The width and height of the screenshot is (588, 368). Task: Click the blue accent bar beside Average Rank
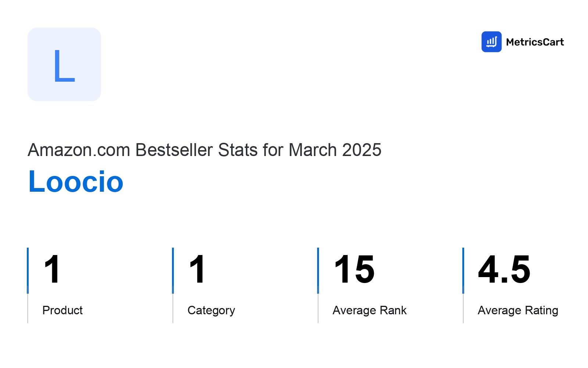click(318, 270)
